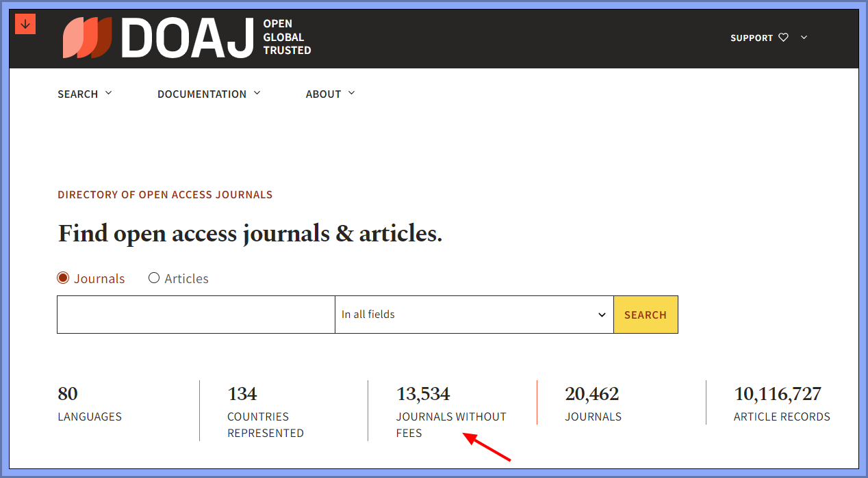Expand the SEARCH navigation menu

110,93
